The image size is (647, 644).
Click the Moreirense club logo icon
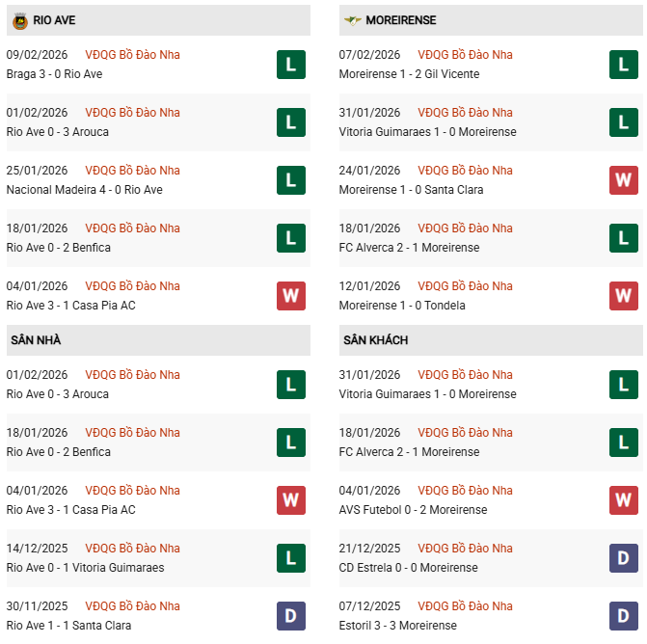[352, 20]
